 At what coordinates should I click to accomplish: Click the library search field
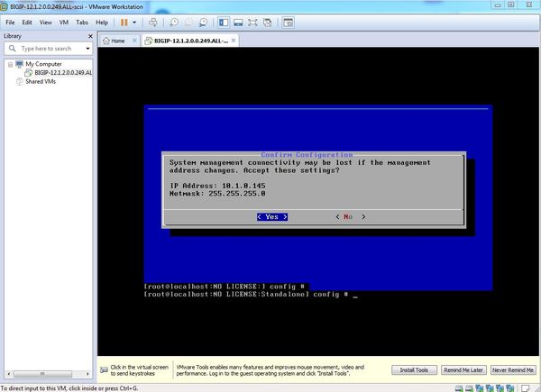tap(47, 49)
